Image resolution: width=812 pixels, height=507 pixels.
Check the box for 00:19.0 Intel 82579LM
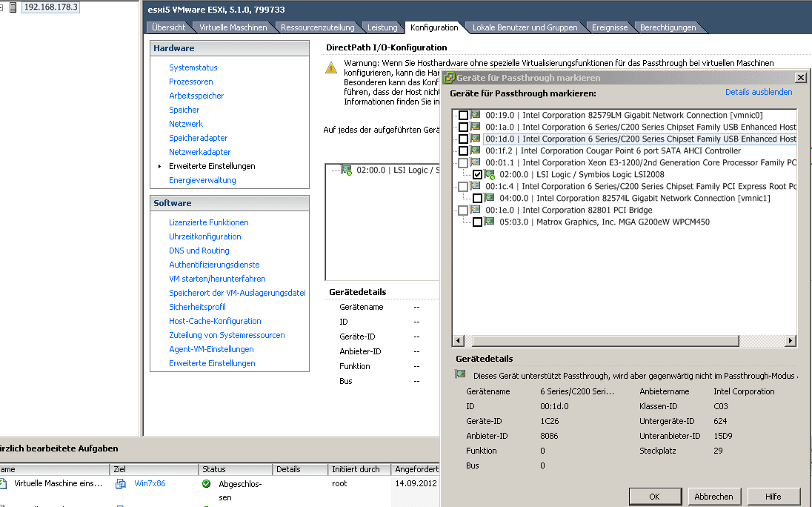coord(464,115)
